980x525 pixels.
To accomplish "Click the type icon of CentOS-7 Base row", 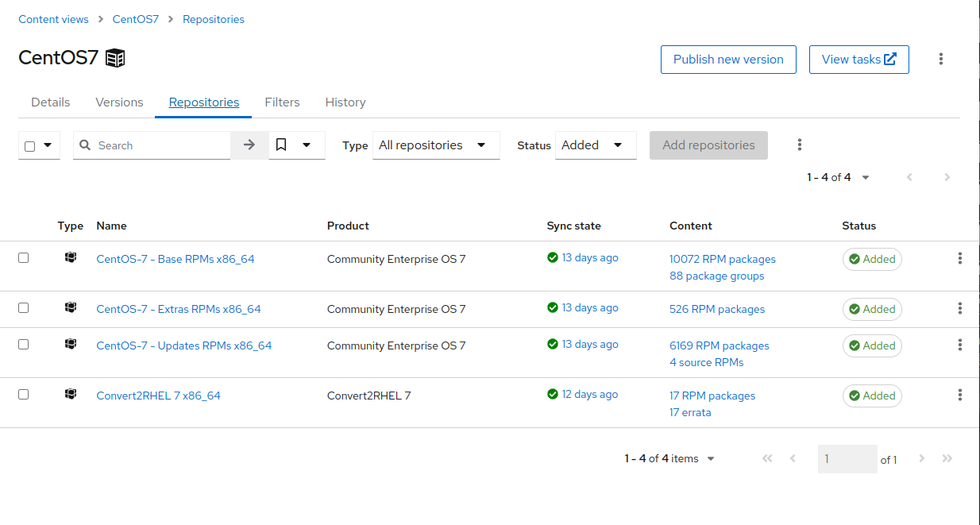I will tap(71, 258).
